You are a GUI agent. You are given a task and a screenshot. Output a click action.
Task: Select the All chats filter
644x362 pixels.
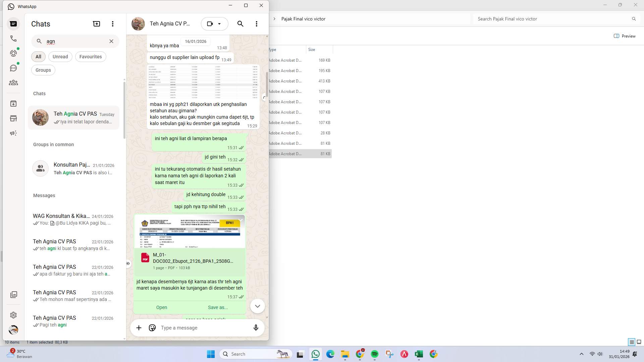click(x=38, y=56)
